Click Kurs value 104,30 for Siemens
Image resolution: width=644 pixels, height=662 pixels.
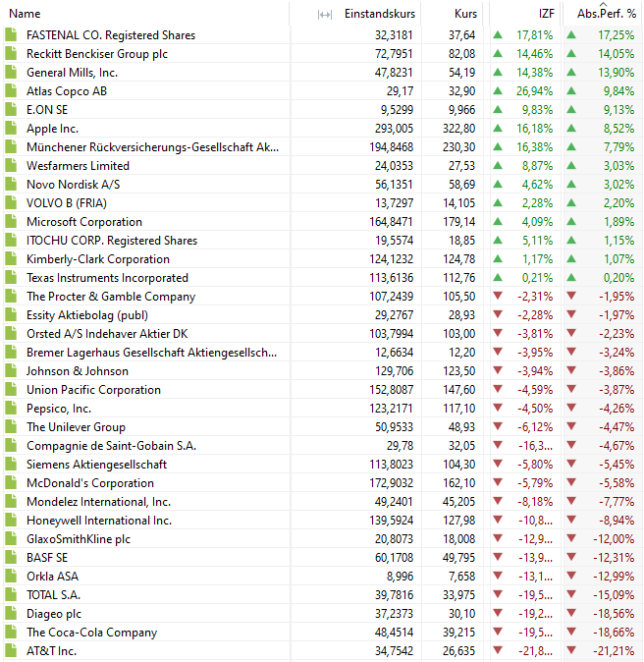click(x=458, y=465)
